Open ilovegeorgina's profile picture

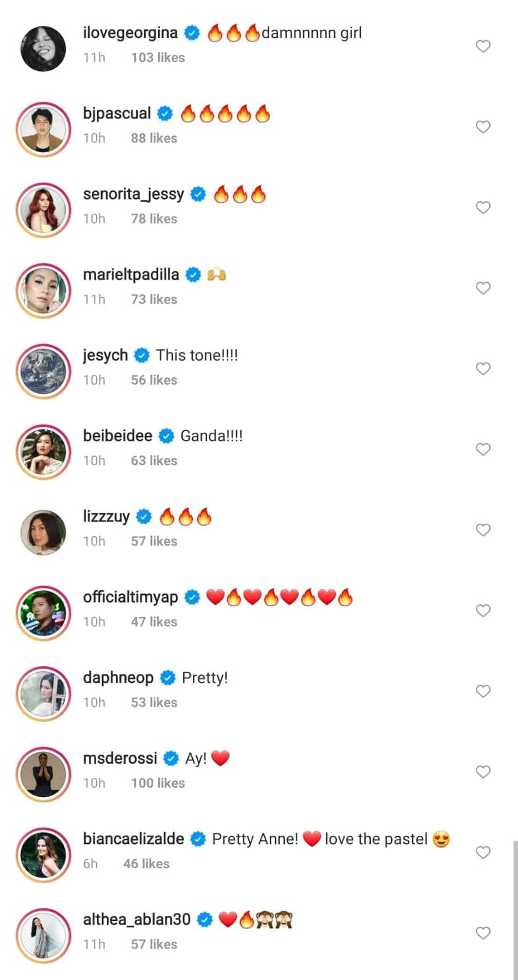[43, 49]
